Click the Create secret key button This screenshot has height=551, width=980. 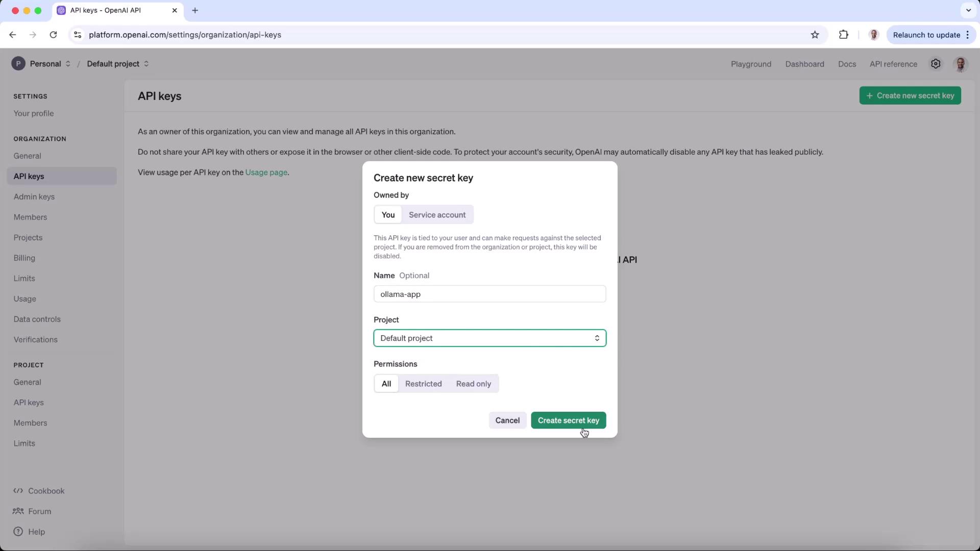coord(568,420)
